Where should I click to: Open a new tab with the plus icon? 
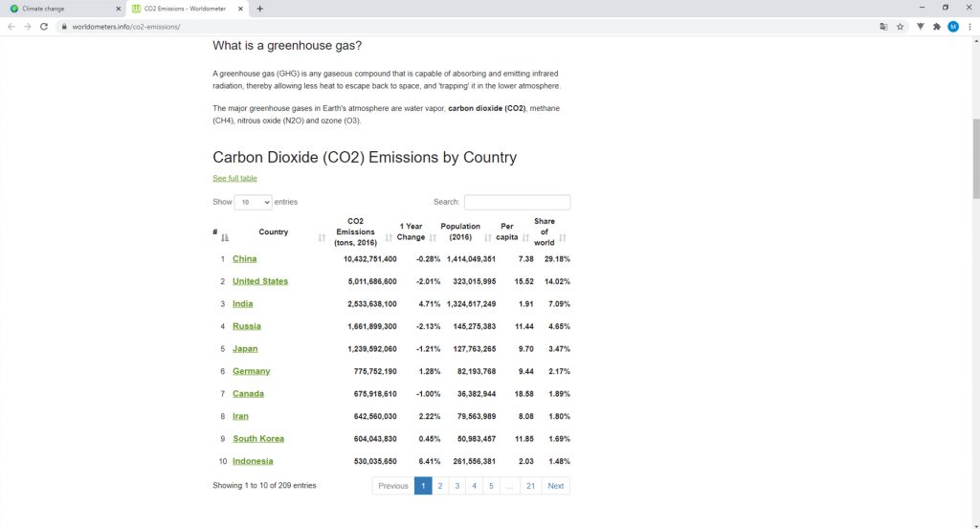coord(260,9)
